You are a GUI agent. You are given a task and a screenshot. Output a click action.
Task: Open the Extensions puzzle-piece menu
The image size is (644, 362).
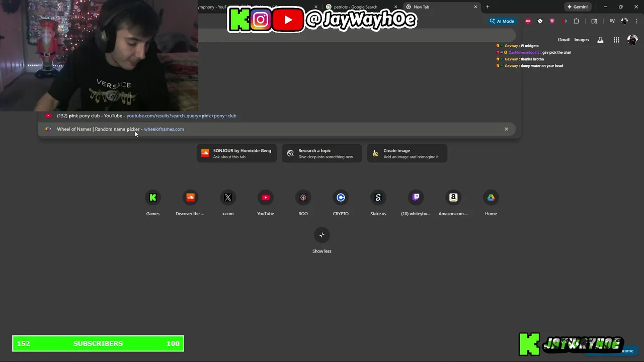(577, 21)
